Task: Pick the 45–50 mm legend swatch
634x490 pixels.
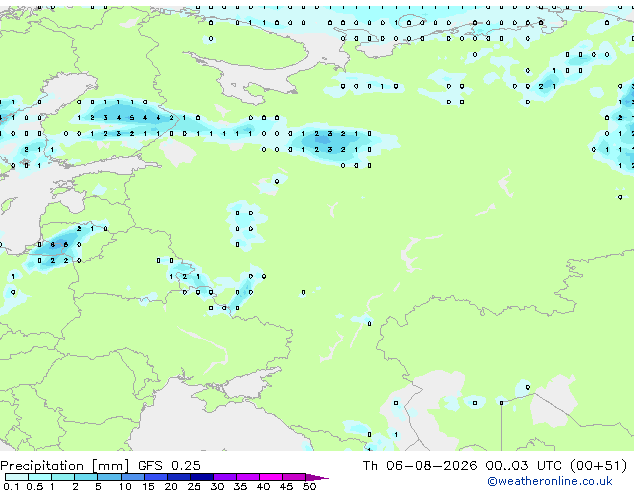Action: click(x=294, y=477)
